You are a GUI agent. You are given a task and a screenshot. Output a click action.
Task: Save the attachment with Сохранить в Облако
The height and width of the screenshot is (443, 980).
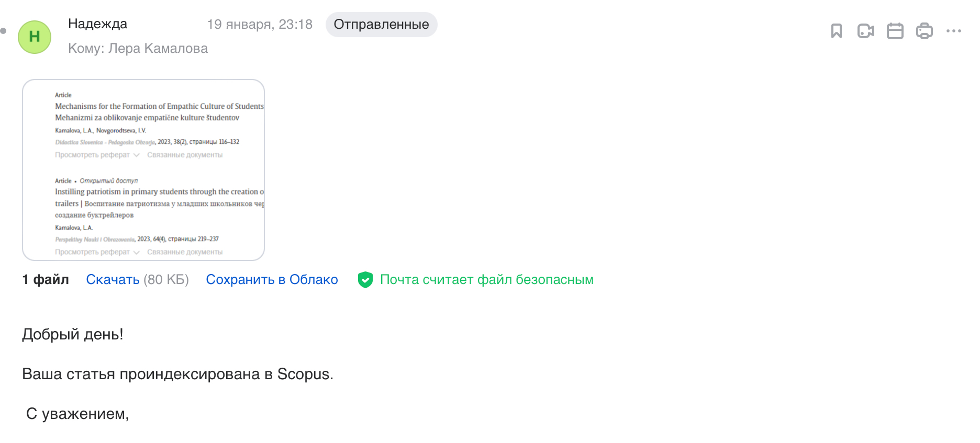272,280
